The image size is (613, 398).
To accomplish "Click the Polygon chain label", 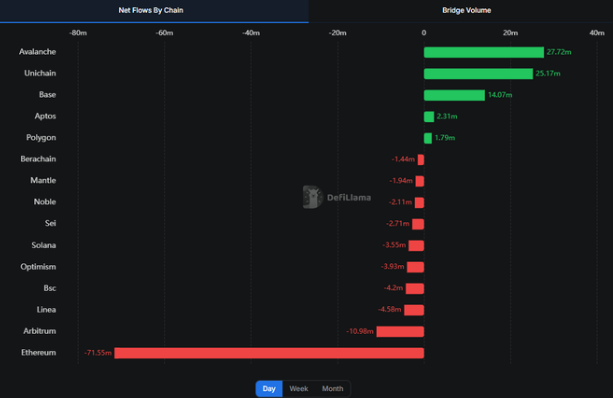I will 41,138.
